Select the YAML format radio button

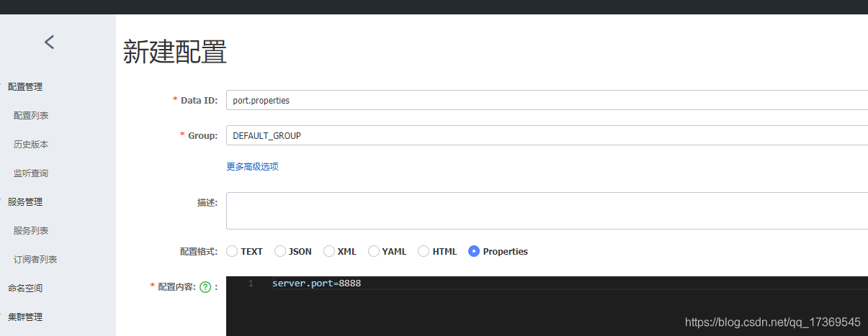(x=374, y=251)
